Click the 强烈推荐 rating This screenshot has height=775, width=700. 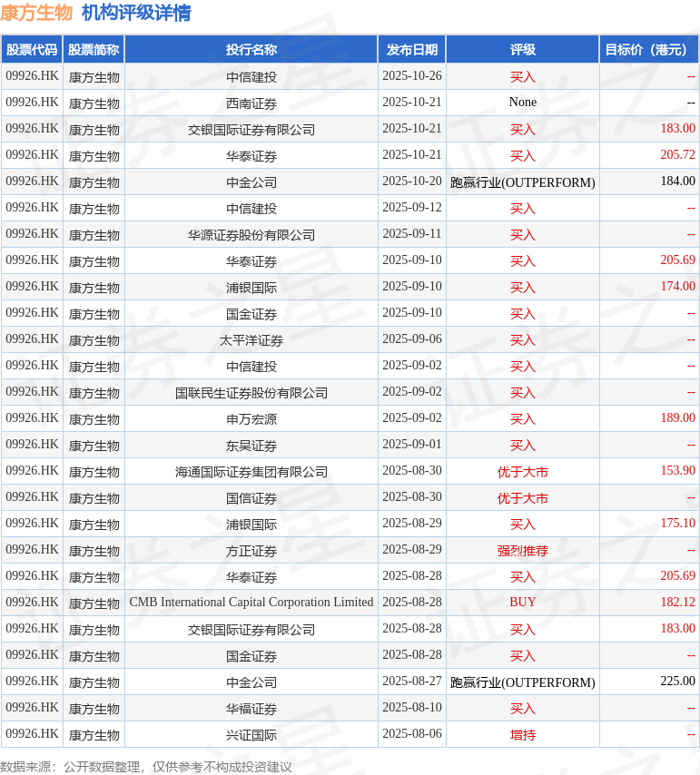523,551
